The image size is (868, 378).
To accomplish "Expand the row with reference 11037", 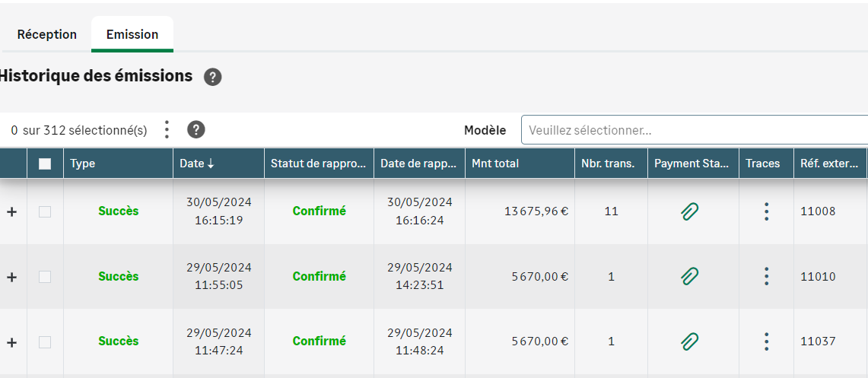I will pyautogui.click(x=11, y=342).
